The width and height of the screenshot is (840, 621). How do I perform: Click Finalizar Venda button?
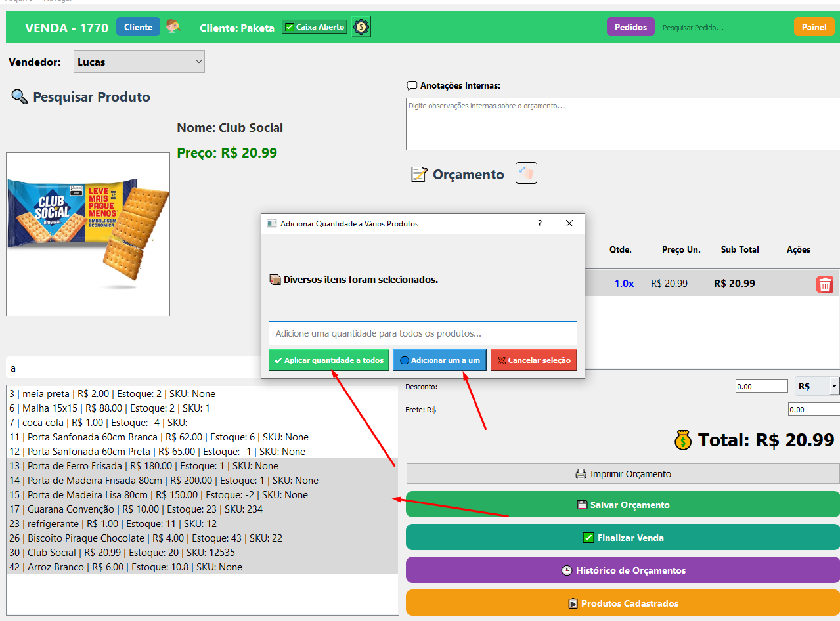tap(622, 538)
